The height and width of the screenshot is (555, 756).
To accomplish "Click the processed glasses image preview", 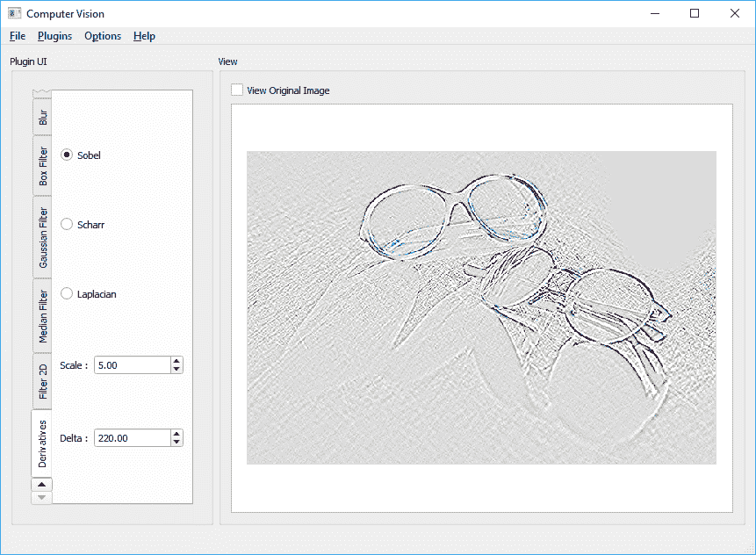I will tap(481, 307).
